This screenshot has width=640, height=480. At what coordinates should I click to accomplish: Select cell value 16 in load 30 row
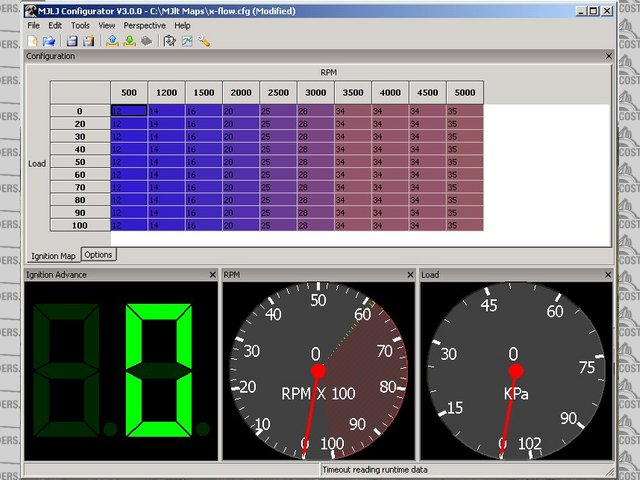pyautogui.click(x=204, y=136)
